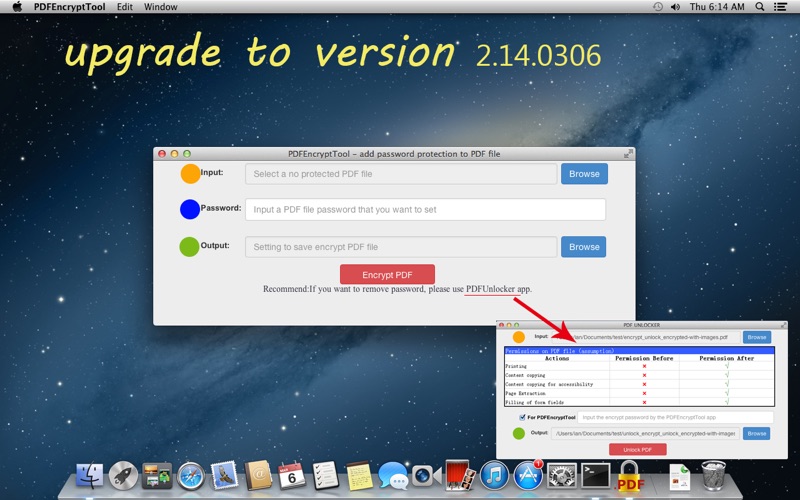Select the 'Page Extraction' row
Viewport: 800px width, 500px height.
click(x=639, y=394)
